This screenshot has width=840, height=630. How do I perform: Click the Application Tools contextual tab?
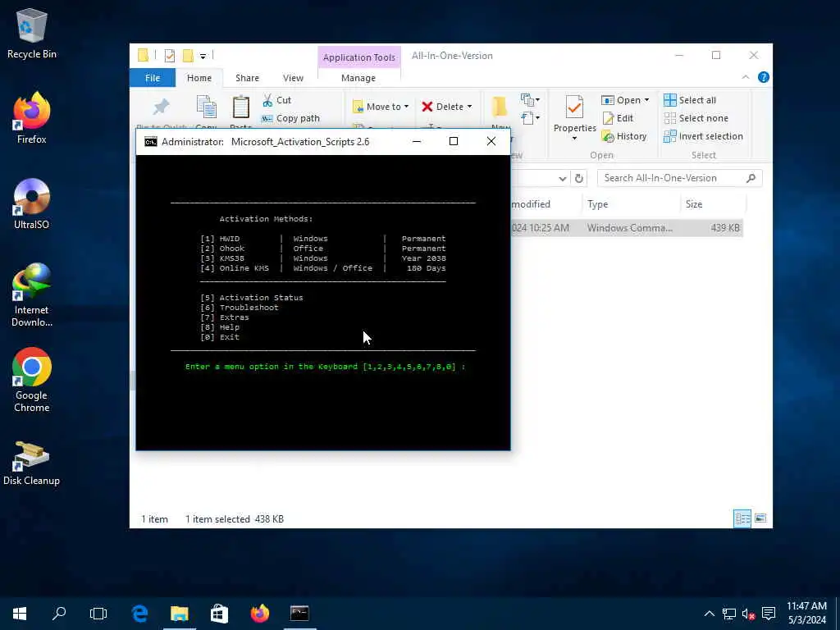(359, 57)
